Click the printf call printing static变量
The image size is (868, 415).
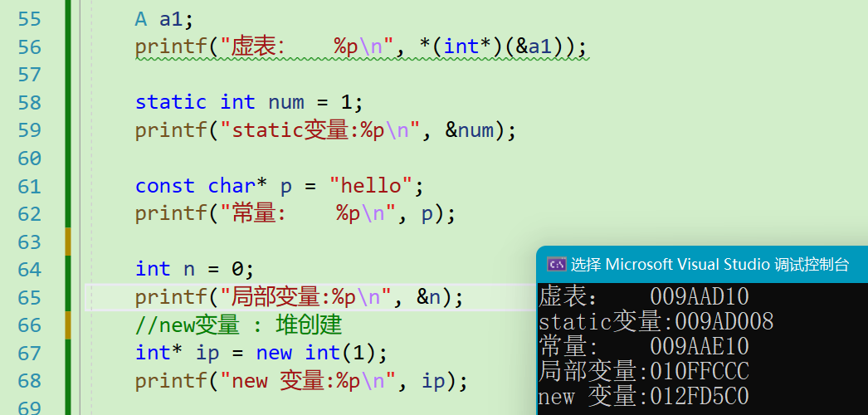[325, 130]
